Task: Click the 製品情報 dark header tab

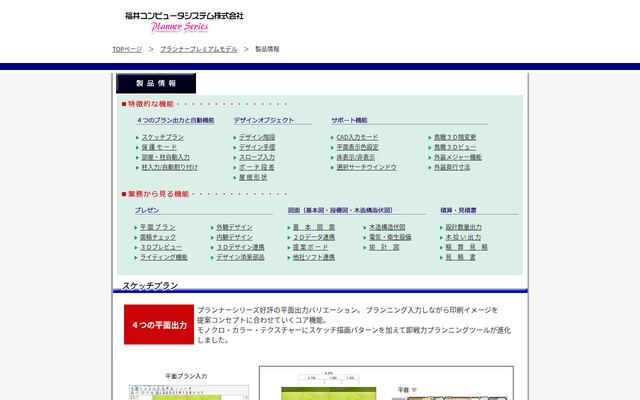Action: [156, 83]
